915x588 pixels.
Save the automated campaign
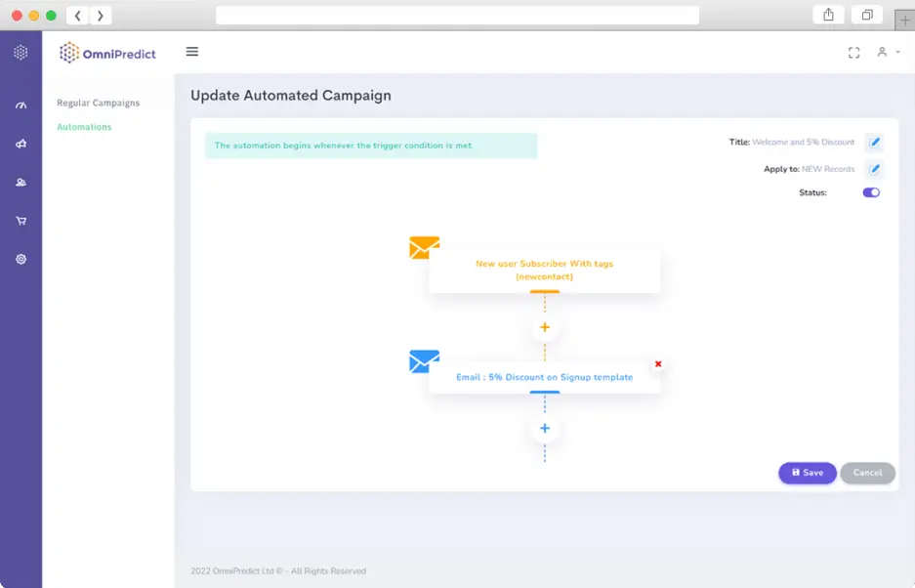(807, 473)
